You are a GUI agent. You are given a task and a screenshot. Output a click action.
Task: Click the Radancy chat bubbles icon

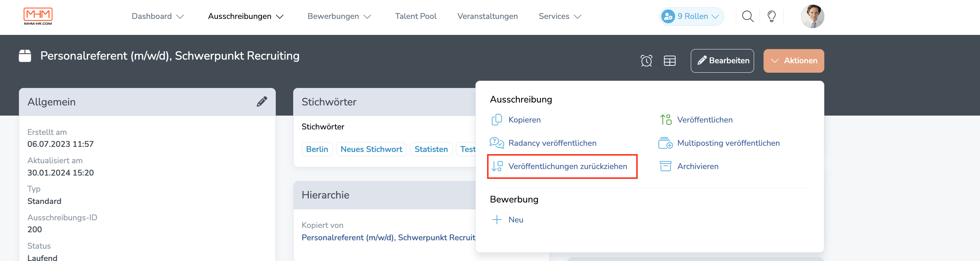(497, 143)
